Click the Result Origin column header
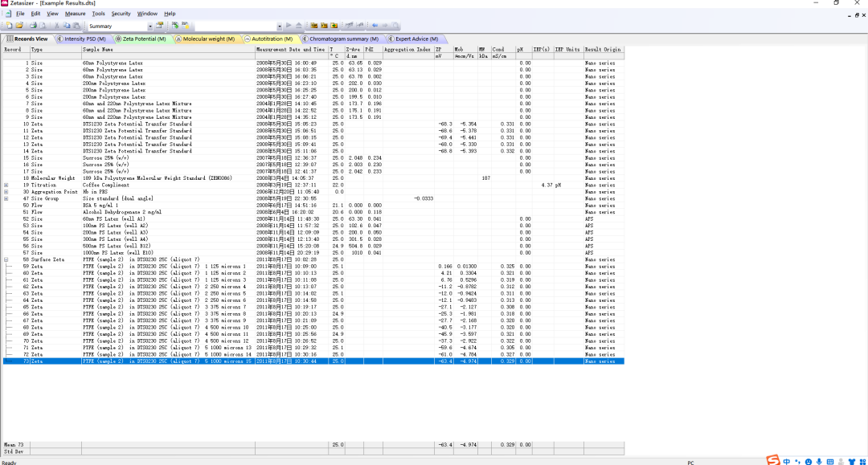Image resolution: width=868 pixels, height=465 pixels. (604, 49)
